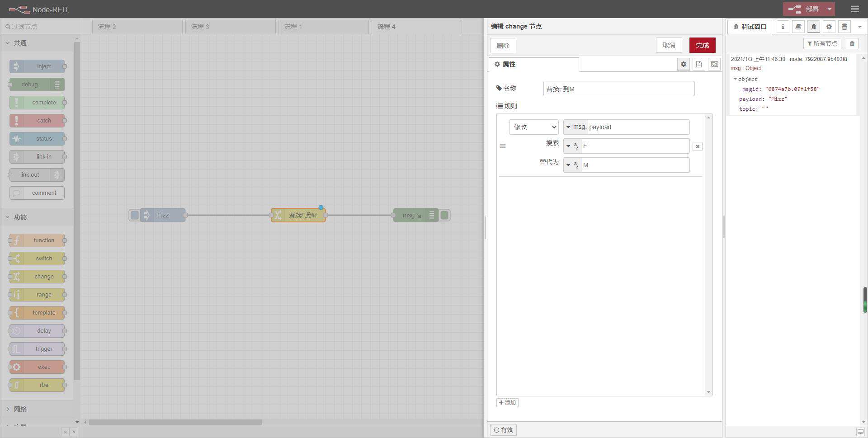This screenshot has width=868, height=438.
Task: Toggle the 有效 enabled button
Action: (x=503, y=430)
